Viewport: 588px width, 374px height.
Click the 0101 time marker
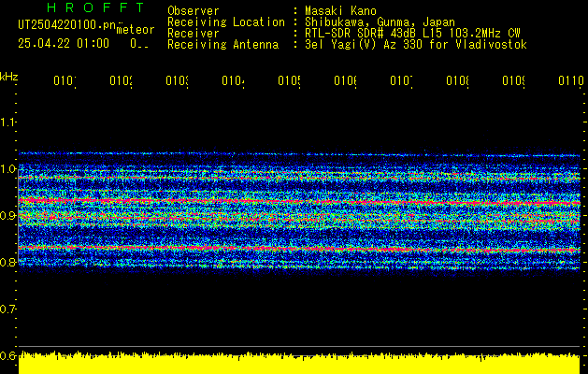click(65, 81)
